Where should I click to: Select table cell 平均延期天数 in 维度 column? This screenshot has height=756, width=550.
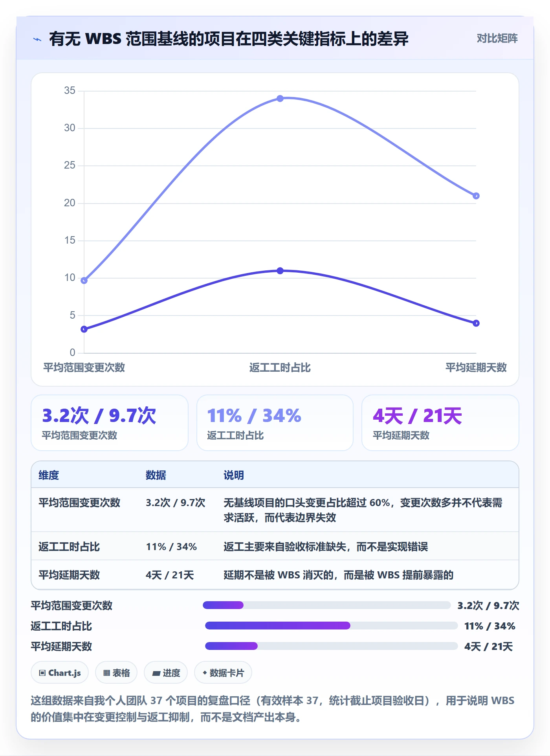(69, 575)
